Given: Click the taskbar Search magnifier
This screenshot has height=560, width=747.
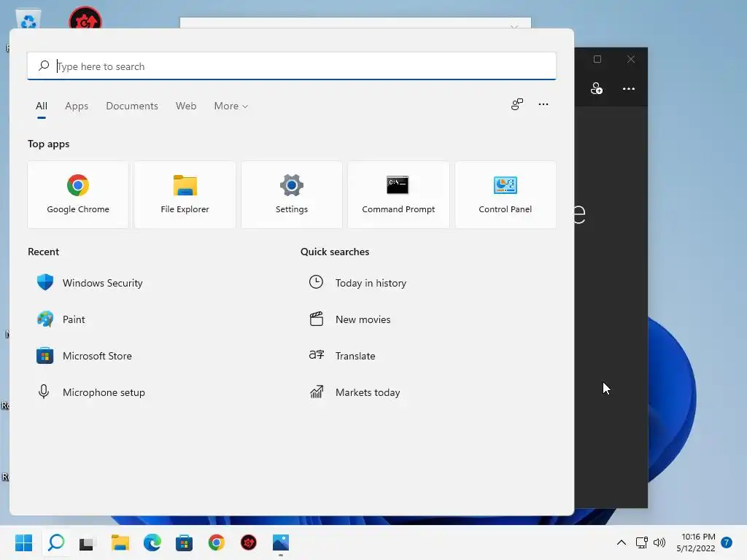Looking at the screenshot, I should click(x=56, y=542).
